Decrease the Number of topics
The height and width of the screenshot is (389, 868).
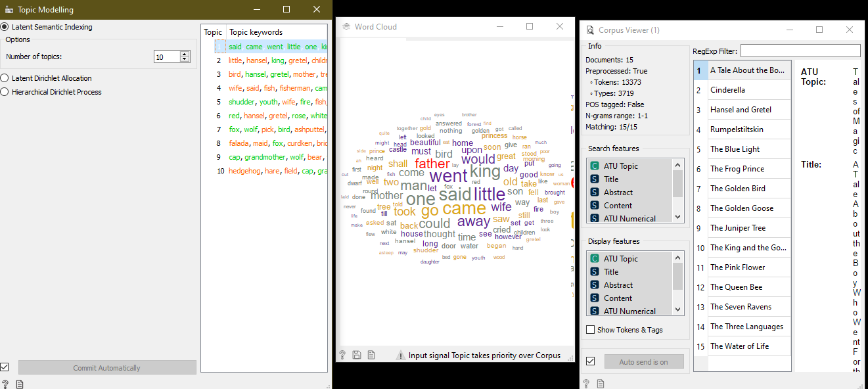tap(184, 59)
